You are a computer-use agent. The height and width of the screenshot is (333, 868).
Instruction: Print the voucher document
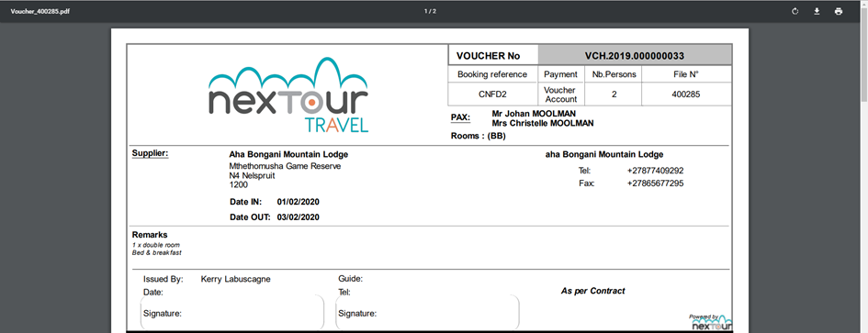coord(838,11)
